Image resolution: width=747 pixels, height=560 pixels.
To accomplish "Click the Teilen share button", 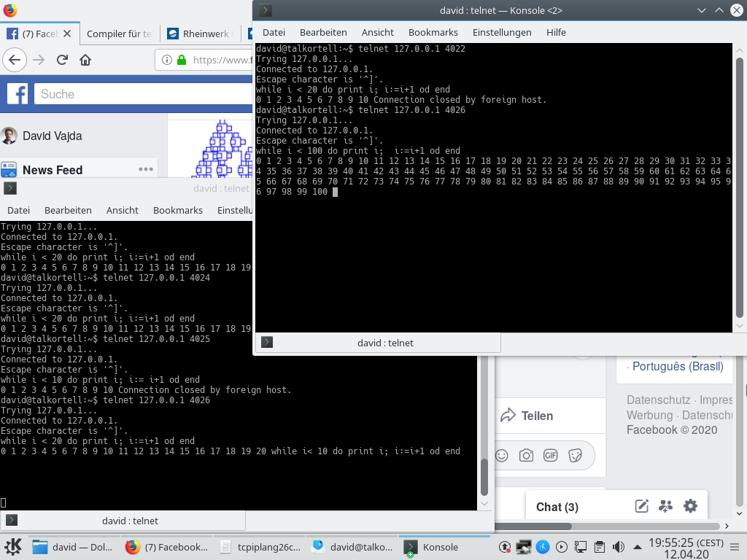I will pos(527,416).
